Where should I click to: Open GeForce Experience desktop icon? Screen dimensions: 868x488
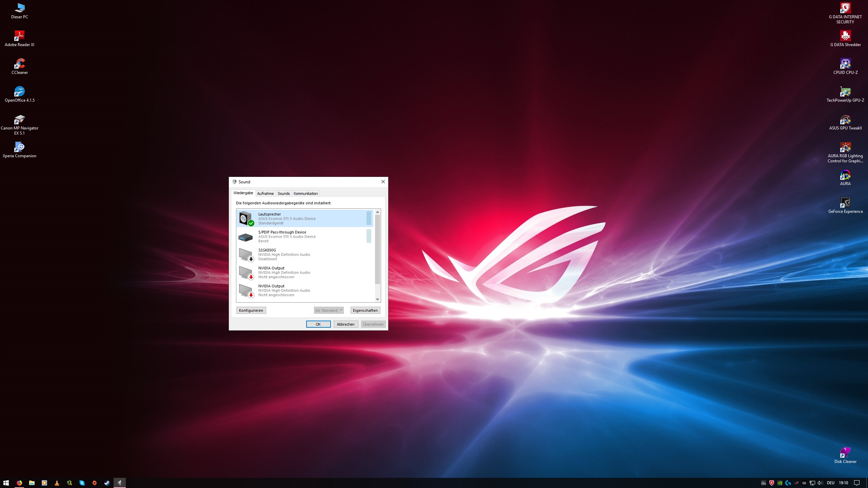pyautogui.click(x=845, y=204)
